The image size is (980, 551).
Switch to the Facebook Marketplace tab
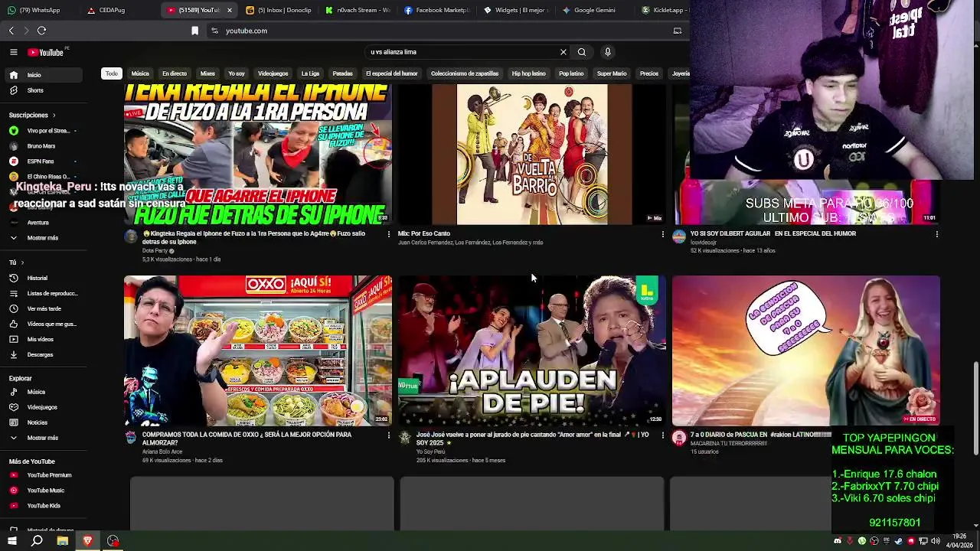tap(437, 10)
